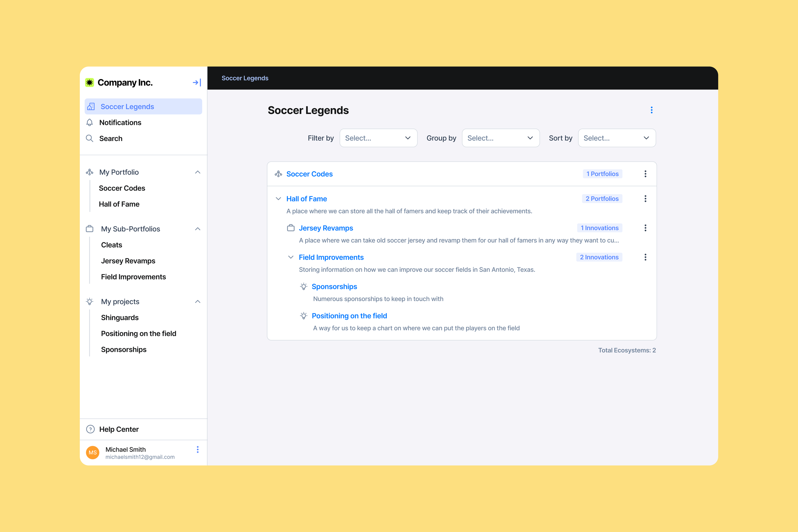Screen dimensions: 798x532
Task: Open the Soccer Codes row options menu
Action: click(x=645, y=174)
